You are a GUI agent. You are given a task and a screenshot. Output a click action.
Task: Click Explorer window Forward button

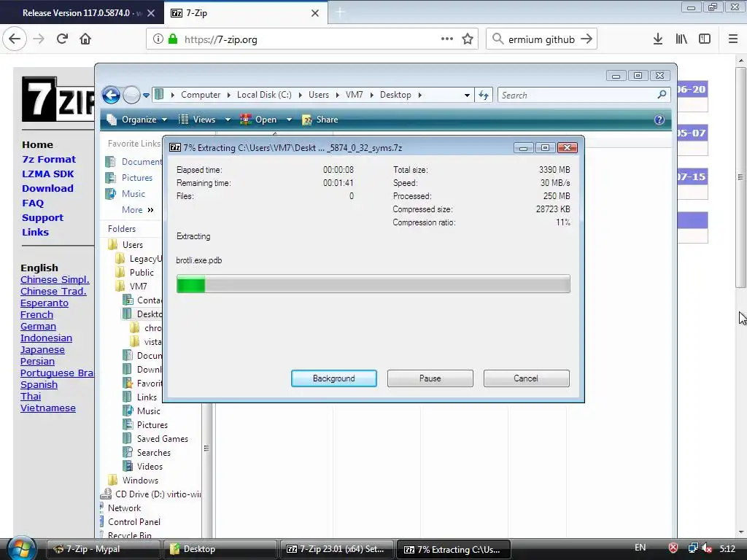click(x=131, y=95)
